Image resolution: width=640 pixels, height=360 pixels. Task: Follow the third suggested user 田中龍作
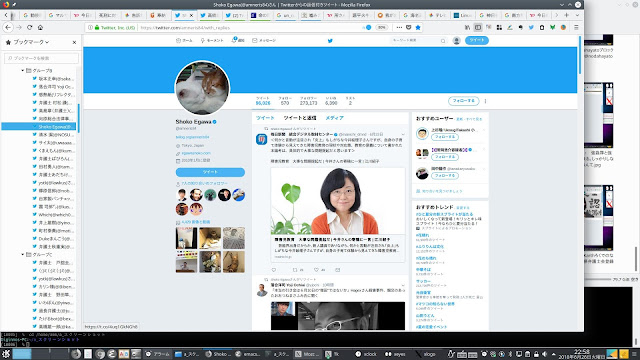pyautogui.click(x=445, y=176)
